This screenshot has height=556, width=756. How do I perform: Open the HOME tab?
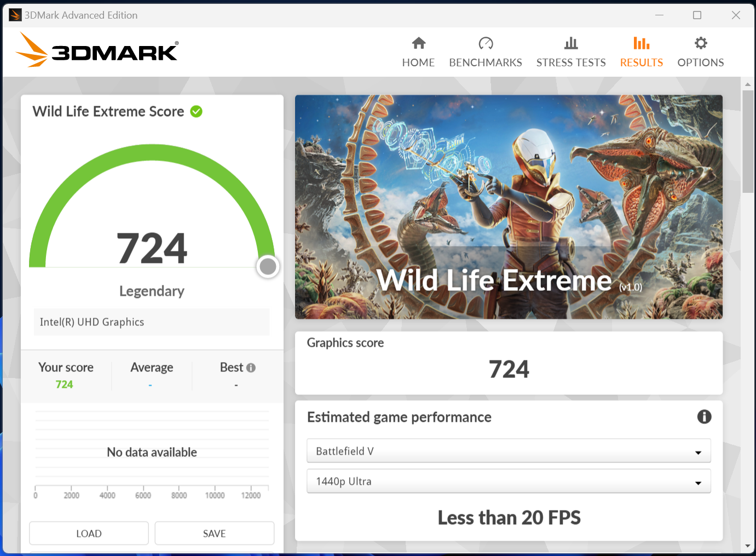(x=418, y=53)
